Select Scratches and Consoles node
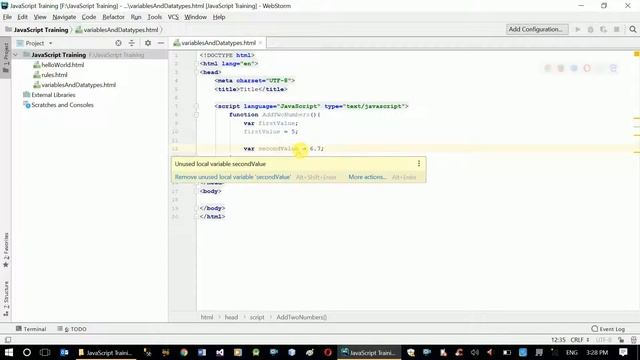Screen dimensions: 640x360 62,105
